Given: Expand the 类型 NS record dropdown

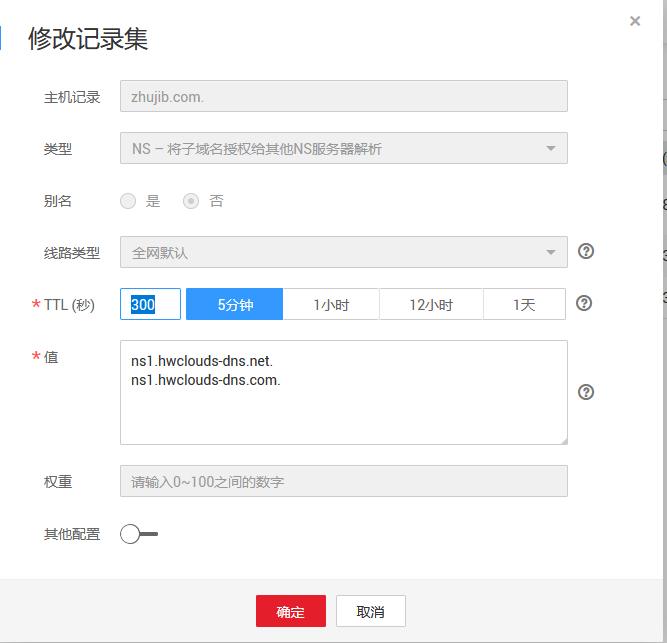Looking at the screenshot, I should pos(343,149).
